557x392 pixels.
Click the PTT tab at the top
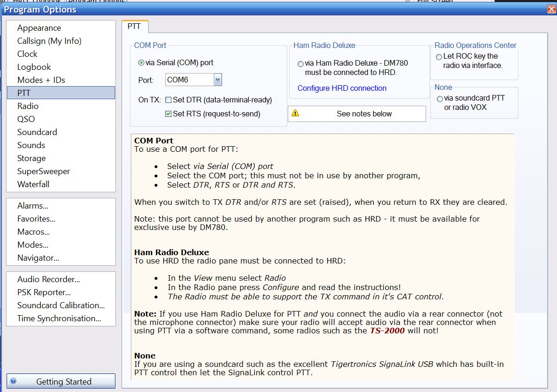point(134,26)
